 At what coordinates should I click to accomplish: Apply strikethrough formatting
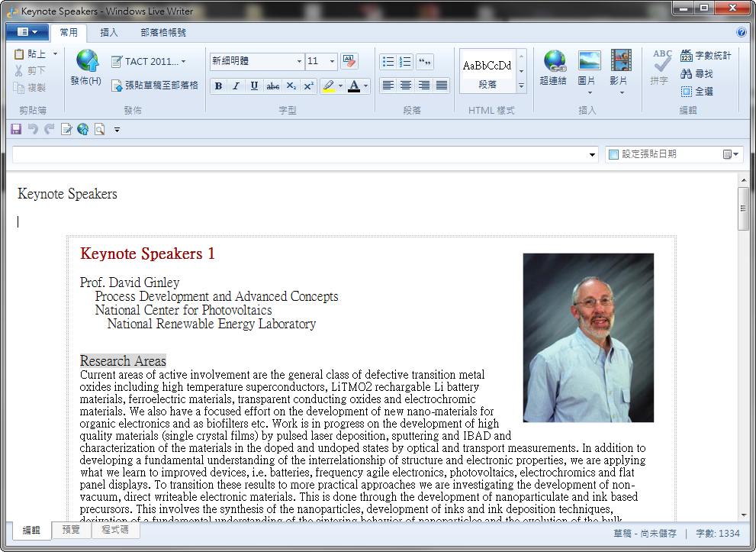[272, 86]
